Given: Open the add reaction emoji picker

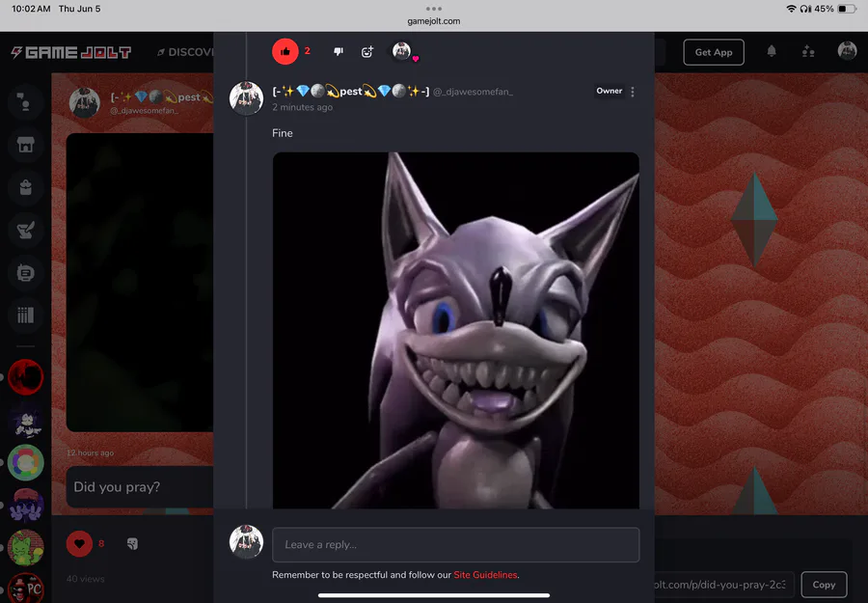Looking at the screenshot, I should (x=367, y=52).
